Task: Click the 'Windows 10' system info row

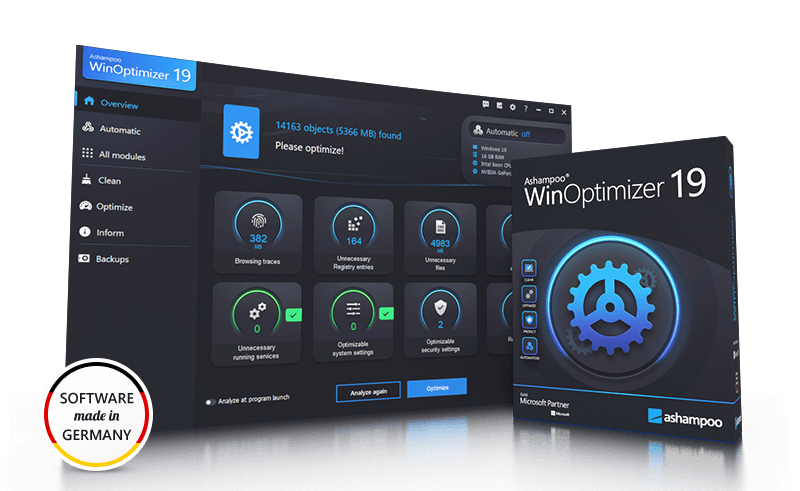Action: click(x=490, y=149)
